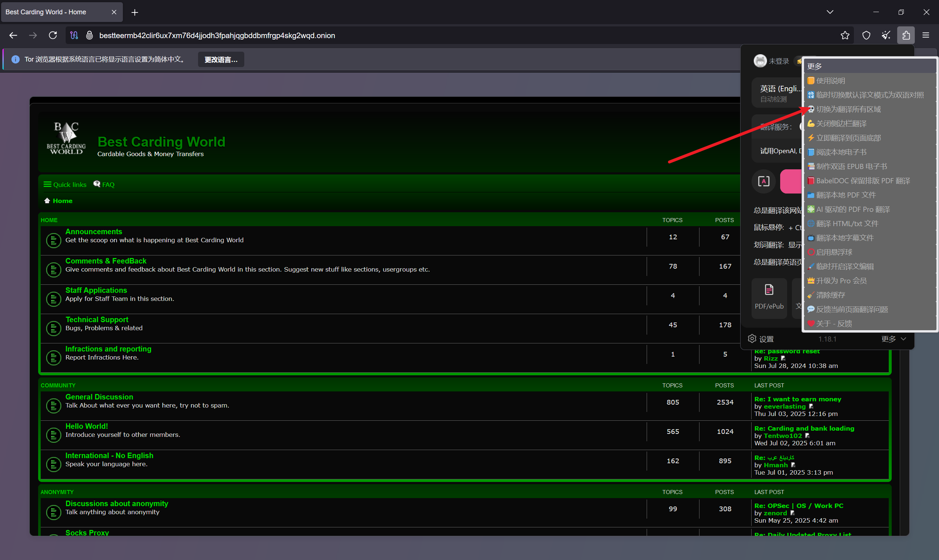Click the Best Carding World logo

(66, 138)
